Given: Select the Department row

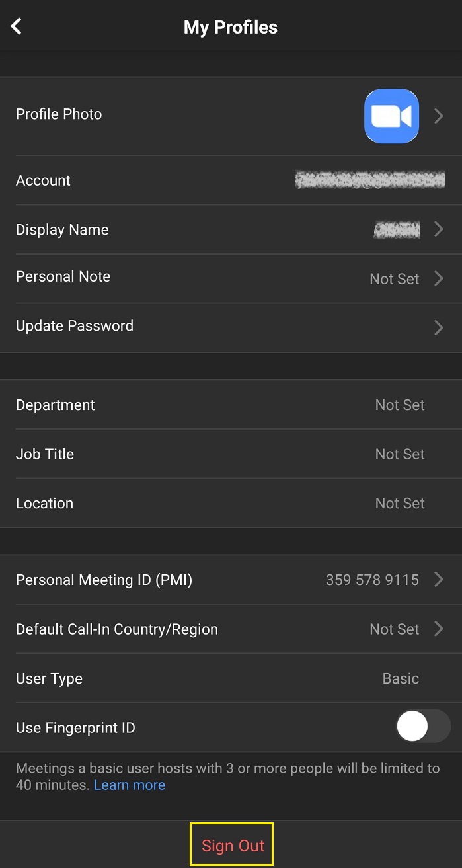Looking at the screenshot, I should pos(56,405).
